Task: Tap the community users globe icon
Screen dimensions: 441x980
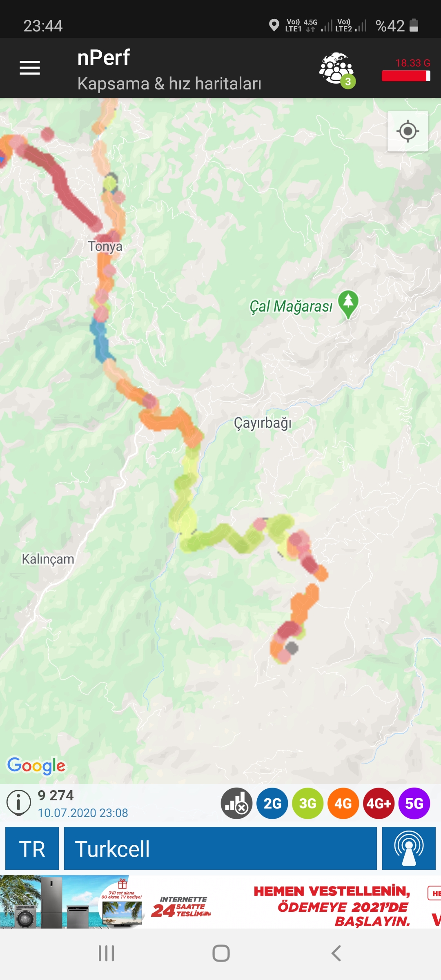Action: point(337,70)
